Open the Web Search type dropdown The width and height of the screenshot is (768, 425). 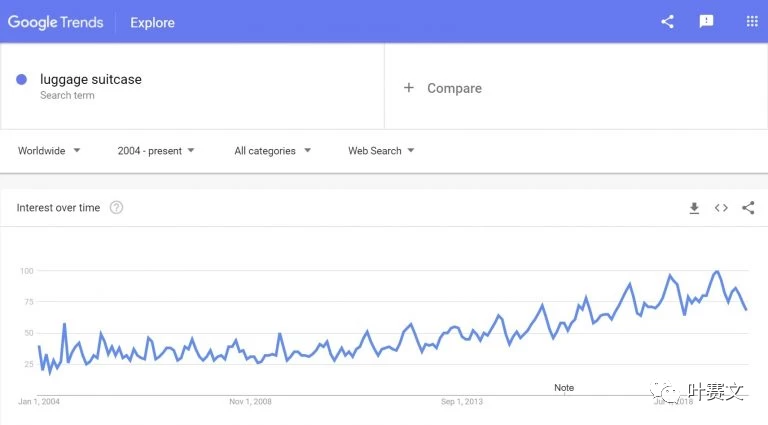point(381,151)
